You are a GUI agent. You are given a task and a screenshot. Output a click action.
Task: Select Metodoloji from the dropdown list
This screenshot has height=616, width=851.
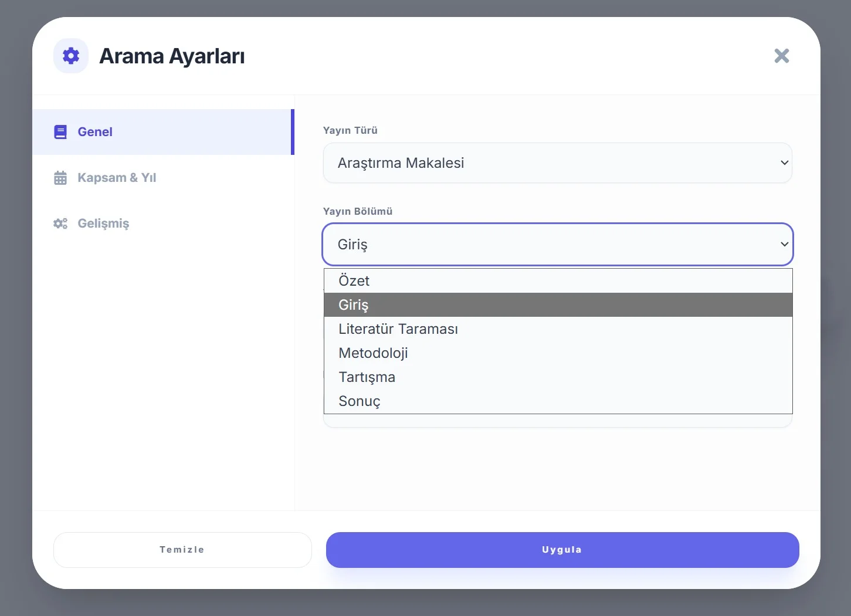558,353
